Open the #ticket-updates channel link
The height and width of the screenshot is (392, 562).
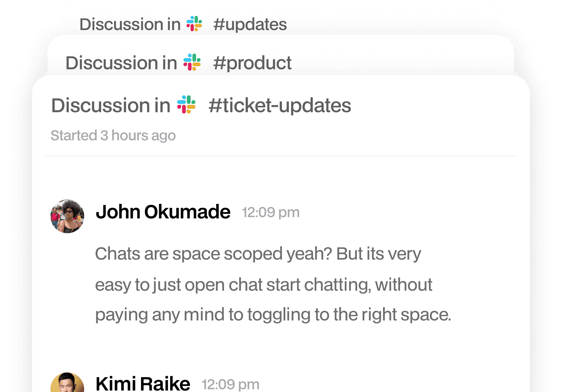point(280,106)
